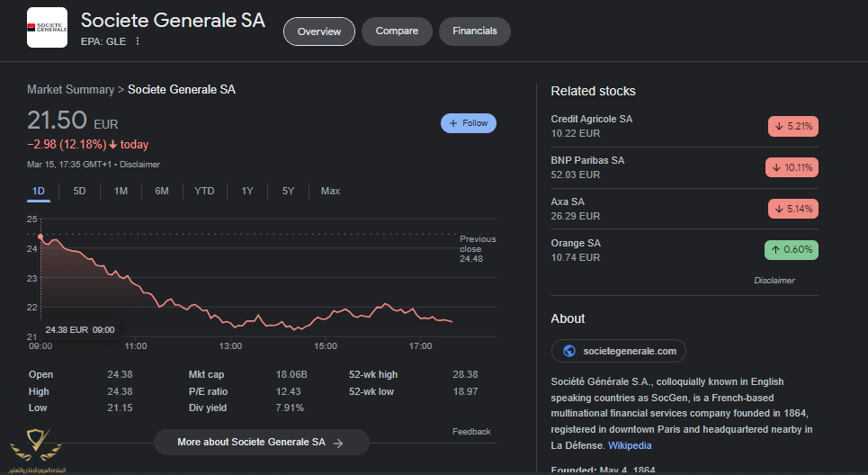Click the Mkt cap value 18.06B

291,375
